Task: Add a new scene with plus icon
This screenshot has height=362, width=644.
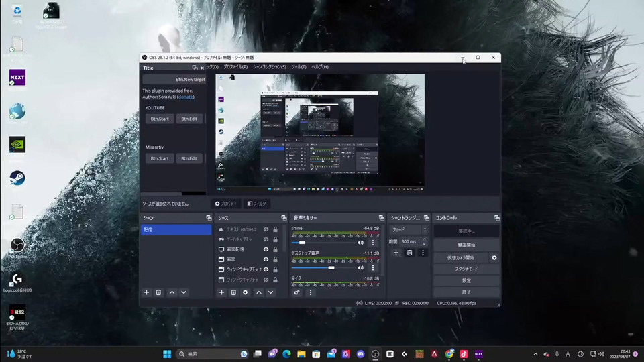Action: coord(146,292)
